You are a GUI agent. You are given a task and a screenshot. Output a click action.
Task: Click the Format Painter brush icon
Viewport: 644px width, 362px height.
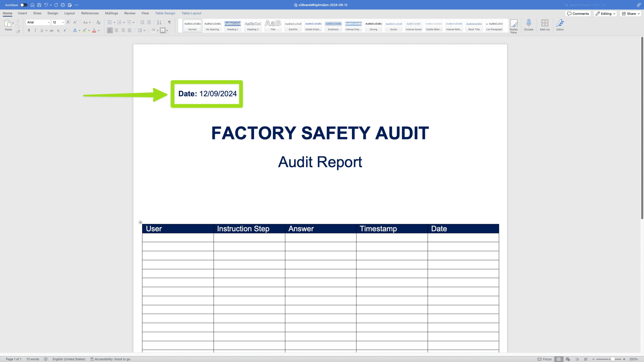[18, 31]
